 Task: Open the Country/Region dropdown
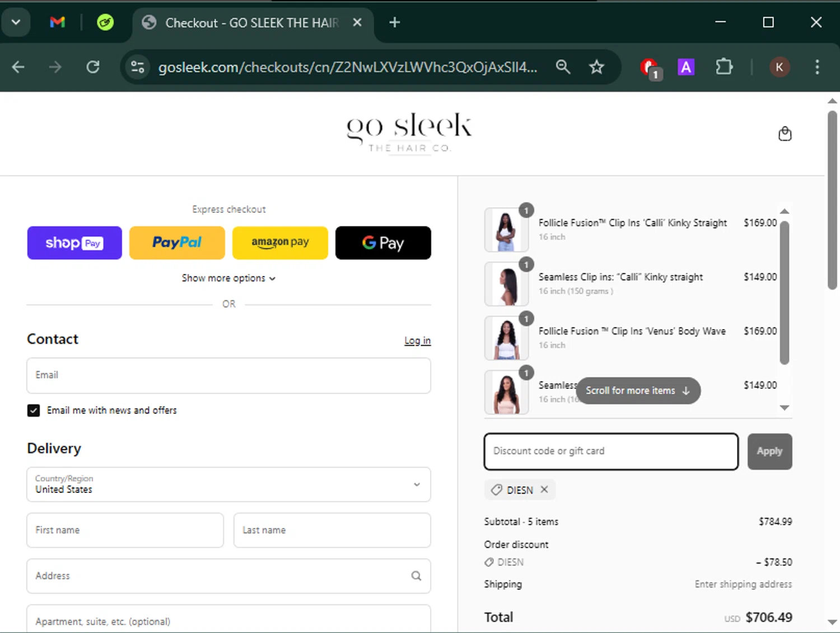[x=228, y=485]
